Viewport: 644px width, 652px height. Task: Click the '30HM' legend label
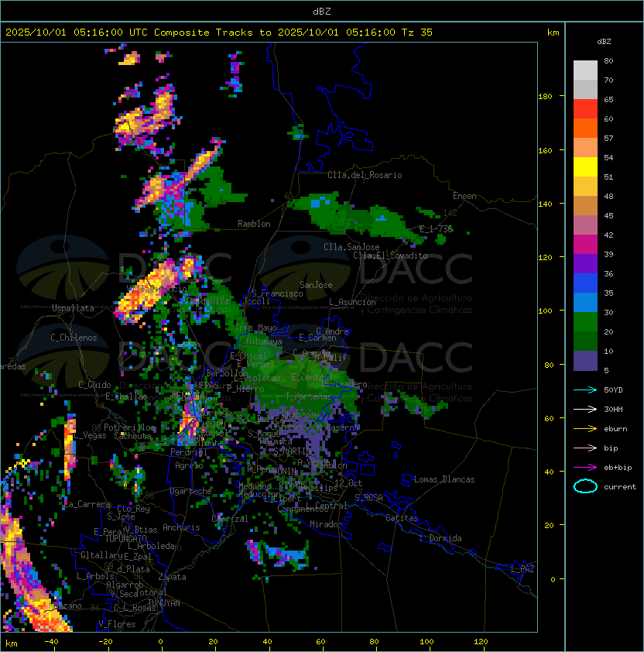tap(613, 409)
